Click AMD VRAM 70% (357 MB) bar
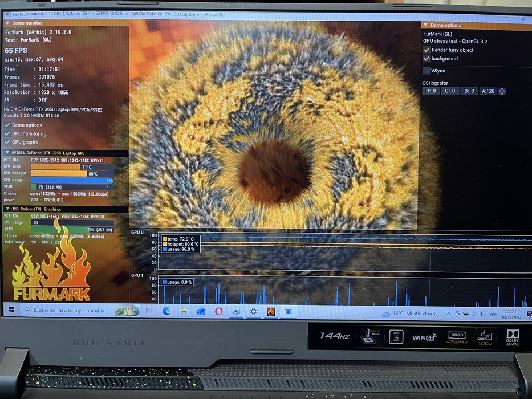This screenshot has height=399, width=532. coord(72,230)
